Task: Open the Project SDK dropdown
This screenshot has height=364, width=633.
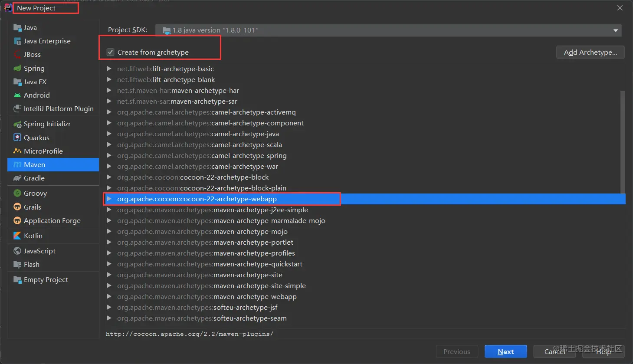Action: [x=388, y=30]
